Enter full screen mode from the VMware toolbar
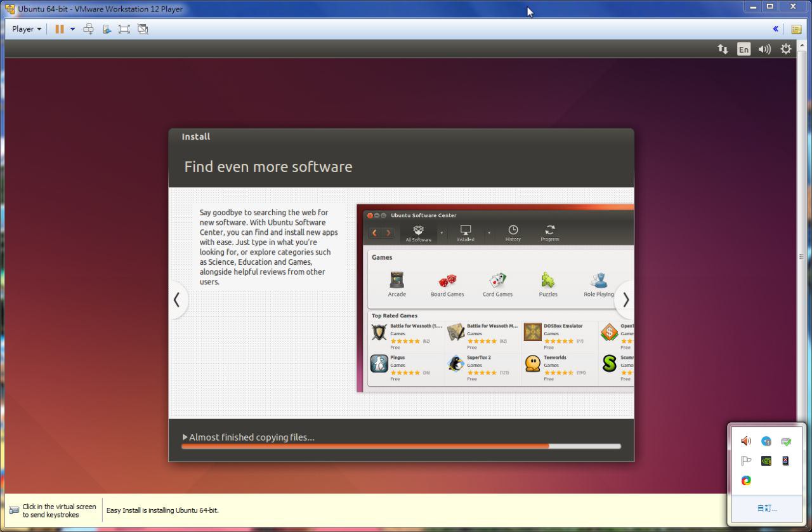The image size is (812, 532). pos(124,29)
